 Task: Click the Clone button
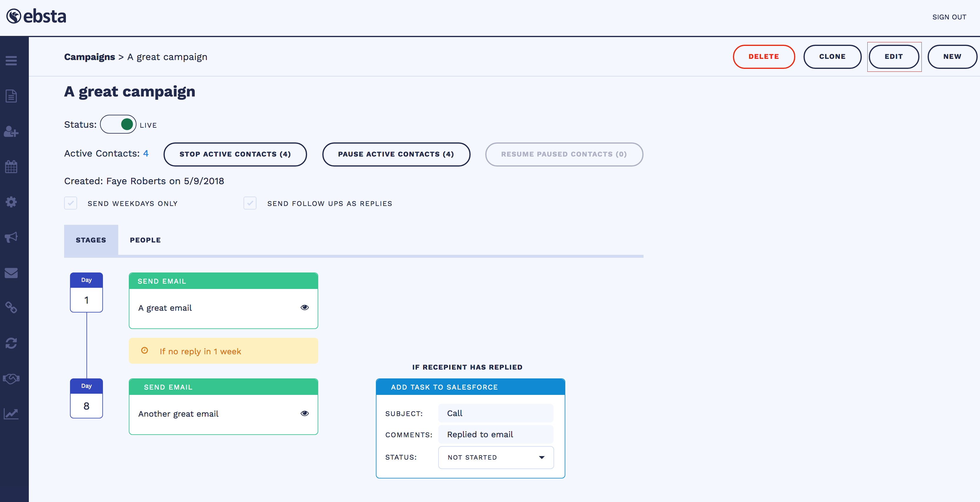coord(832,57)
